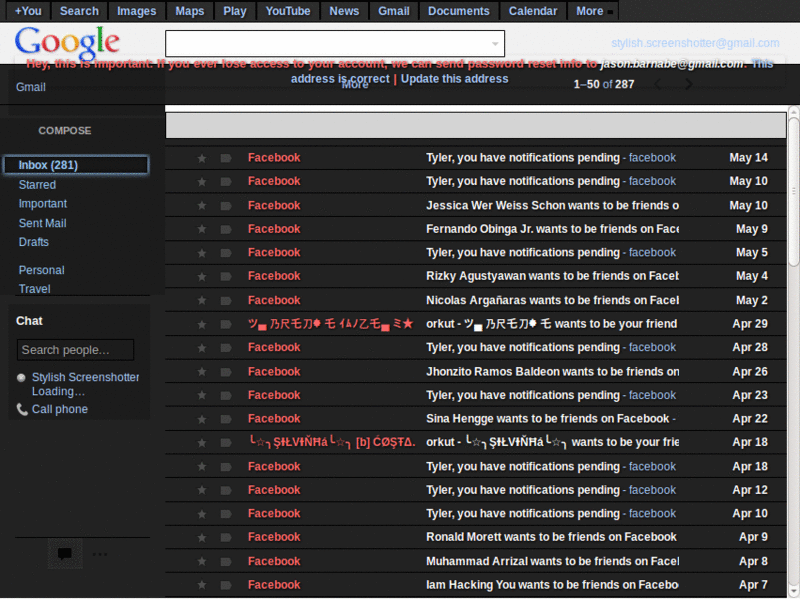Screen dimensions: 800x599
Task: Click the Update this address link
Action: [x=455, y=79]
